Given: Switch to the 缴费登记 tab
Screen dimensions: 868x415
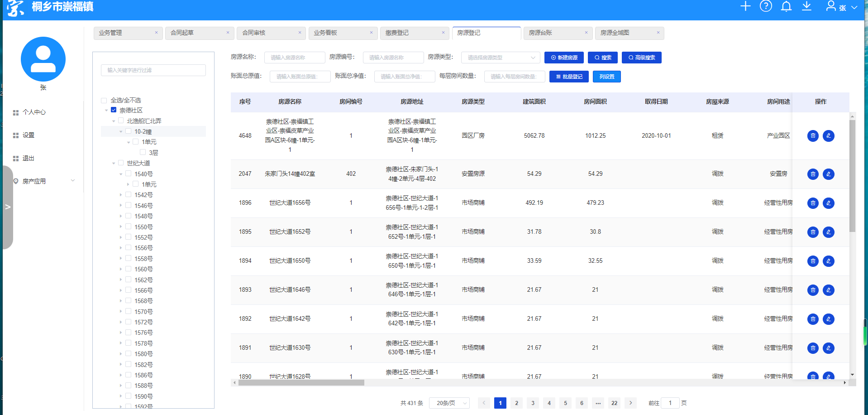Looking at the screenshot, I should (x=415, y=33).
